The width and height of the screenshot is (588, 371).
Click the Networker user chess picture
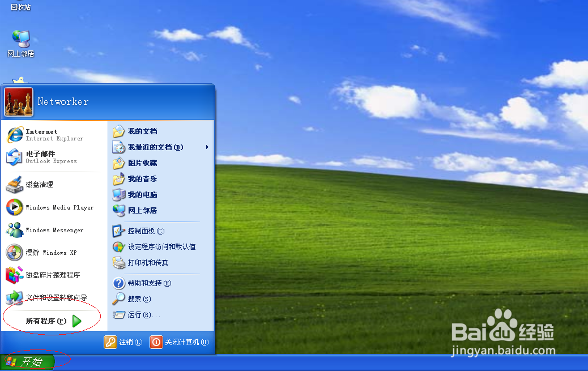[19, 102]
